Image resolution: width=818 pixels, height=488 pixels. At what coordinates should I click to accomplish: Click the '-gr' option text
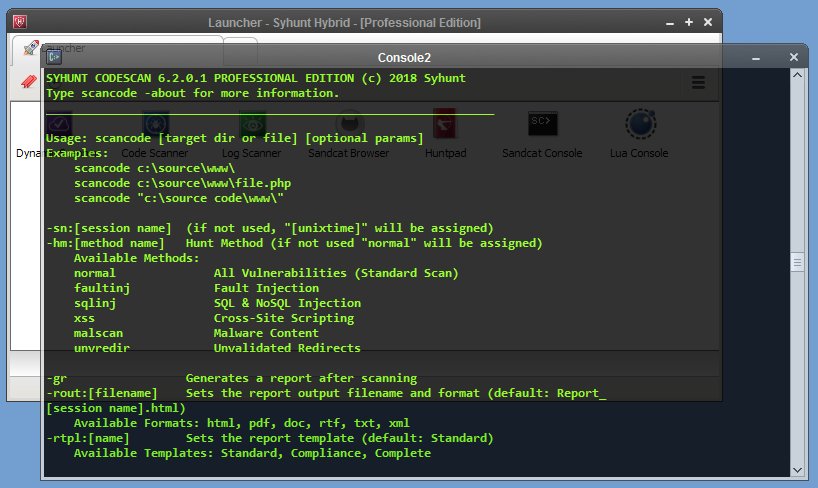pyautogui.click(x=56, y=378)
